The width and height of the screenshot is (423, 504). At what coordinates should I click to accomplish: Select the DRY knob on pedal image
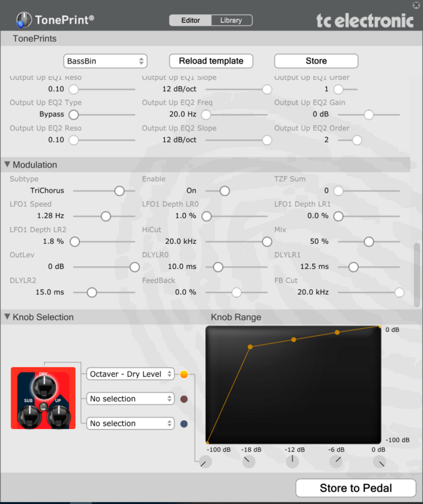point(43,387)
